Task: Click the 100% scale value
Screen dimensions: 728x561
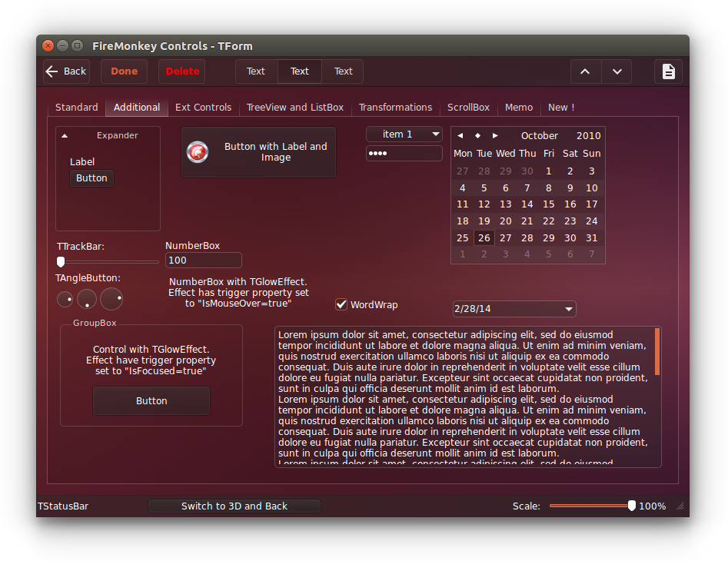Action: point(652,506)
